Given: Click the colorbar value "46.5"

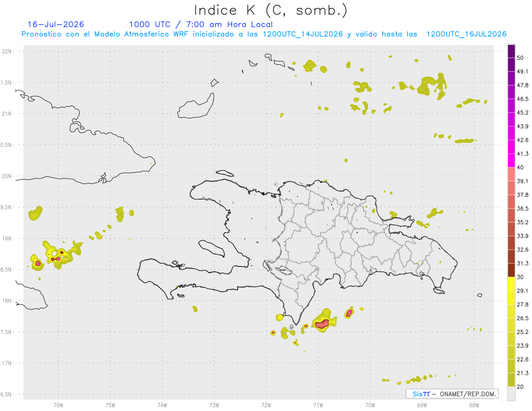Looking at the screenshot, I should point(523,99).
